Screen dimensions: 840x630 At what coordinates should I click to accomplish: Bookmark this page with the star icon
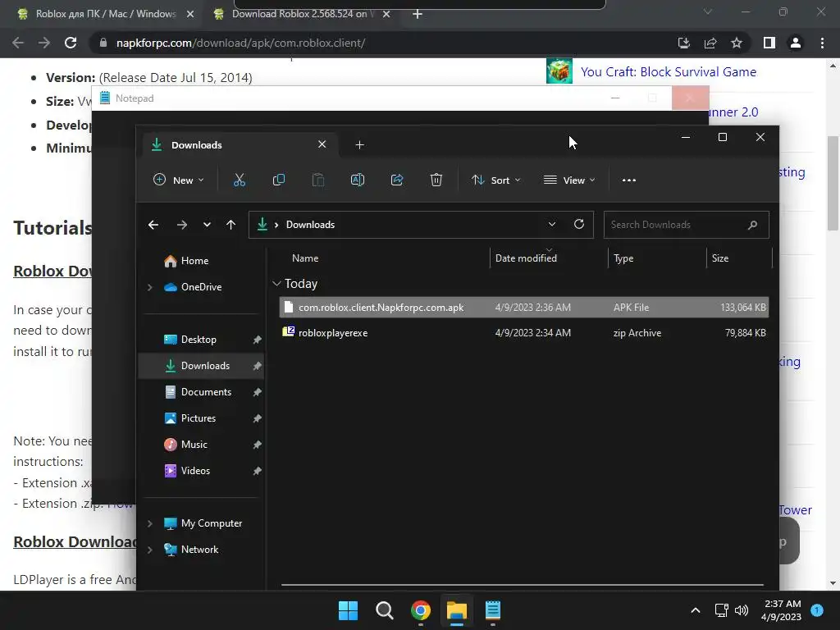tap(737, 43)
